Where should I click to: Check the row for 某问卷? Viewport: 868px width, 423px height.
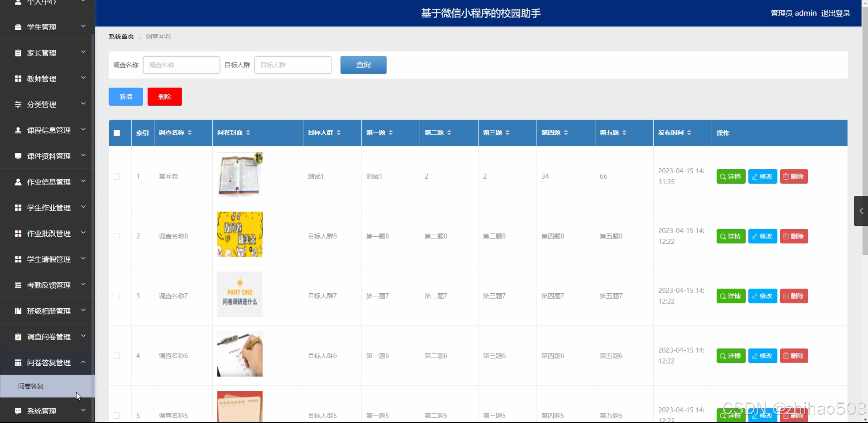[x=117, y=176]
